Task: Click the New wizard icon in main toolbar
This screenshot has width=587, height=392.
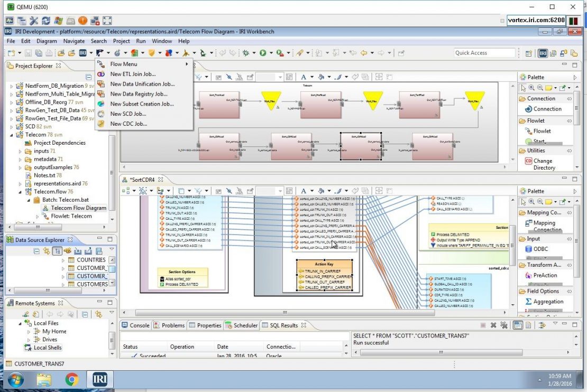Action: pyautogui.click(x=11, y=53)
